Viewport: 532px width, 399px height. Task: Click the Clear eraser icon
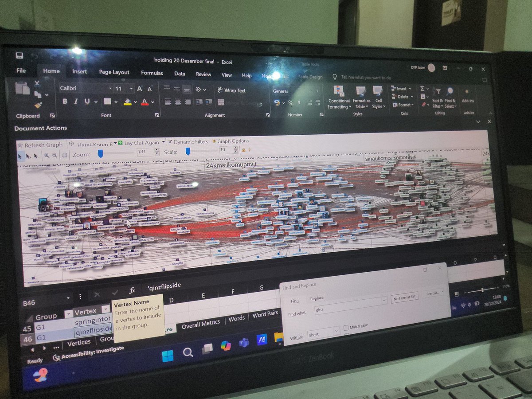point(423,105)
